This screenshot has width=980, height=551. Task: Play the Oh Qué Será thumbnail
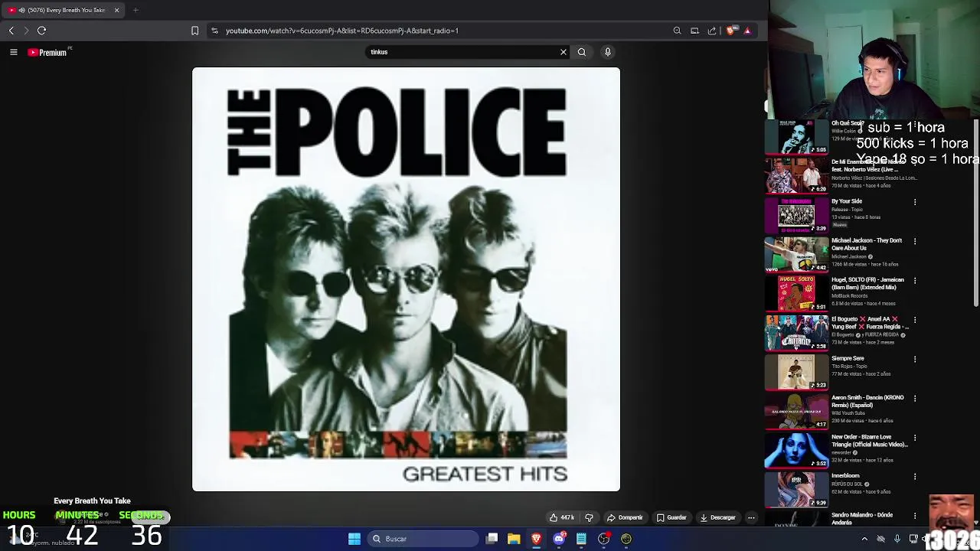(796, 137)
